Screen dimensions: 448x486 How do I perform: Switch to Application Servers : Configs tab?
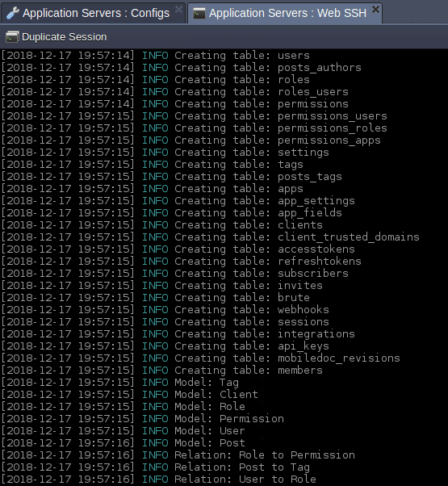[93, 13]
